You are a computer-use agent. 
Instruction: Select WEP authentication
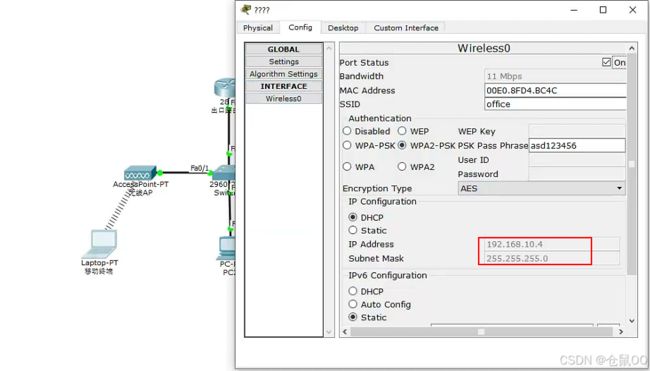coord(402,131)
